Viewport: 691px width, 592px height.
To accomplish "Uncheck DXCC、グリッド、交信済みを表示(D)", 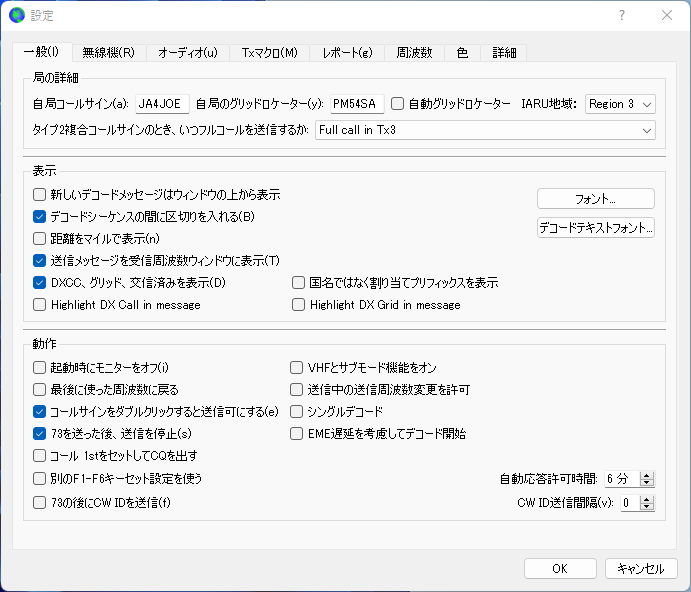I will point(40,283).
